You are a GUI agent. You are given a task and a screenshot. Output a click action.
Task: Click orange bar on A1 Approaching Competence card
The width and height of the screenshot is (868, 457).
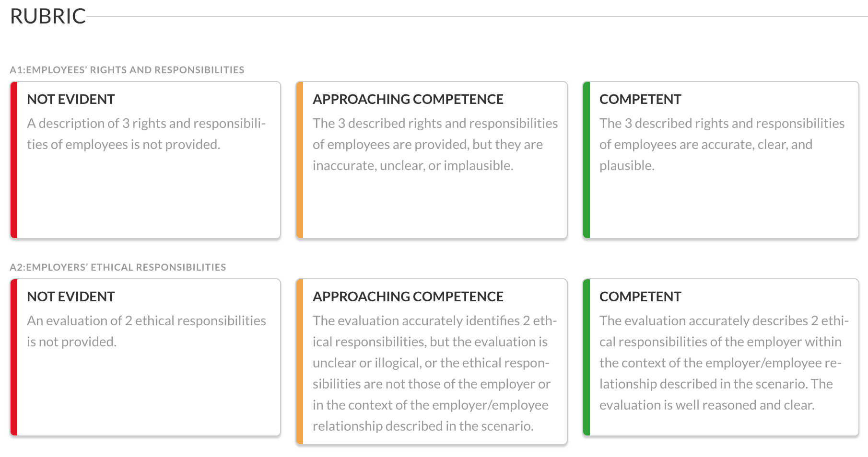(x=300, y=160)
